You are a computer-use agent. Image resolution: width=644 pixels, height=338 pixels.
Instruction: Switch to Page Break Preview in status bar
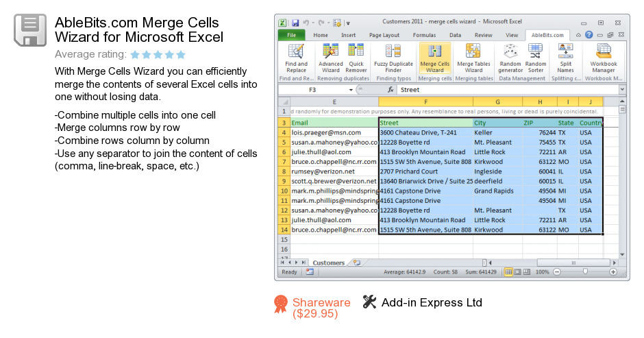click(x=527, y=271)
